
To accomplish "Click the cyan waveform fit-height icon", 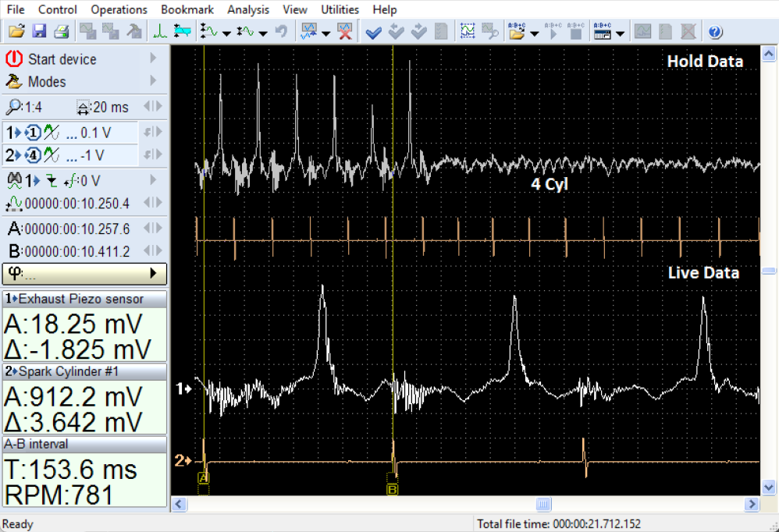I will click(x=183, y=32).
